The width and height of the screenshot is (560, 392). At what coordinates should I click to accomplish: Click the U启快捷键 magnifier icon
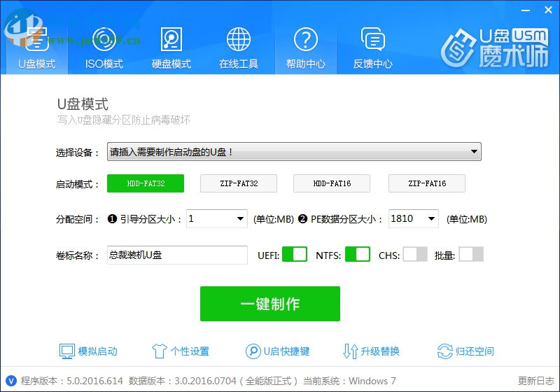253,351
